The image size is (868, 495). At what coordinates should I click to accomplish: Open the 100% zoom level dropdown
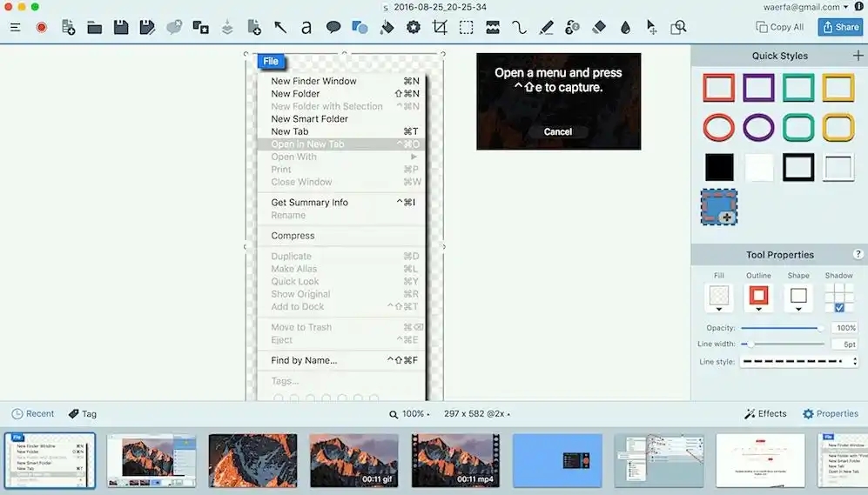410,414
